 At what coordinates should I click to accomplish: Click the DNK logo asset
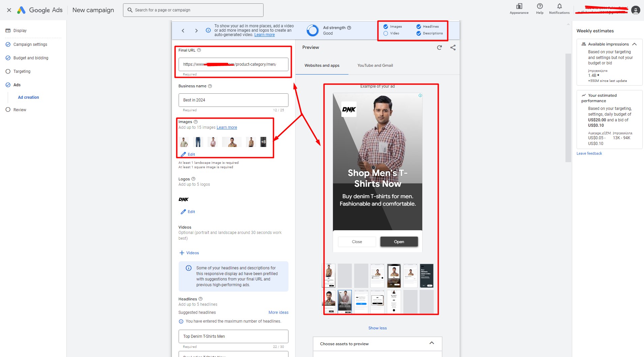pos(184,200)
